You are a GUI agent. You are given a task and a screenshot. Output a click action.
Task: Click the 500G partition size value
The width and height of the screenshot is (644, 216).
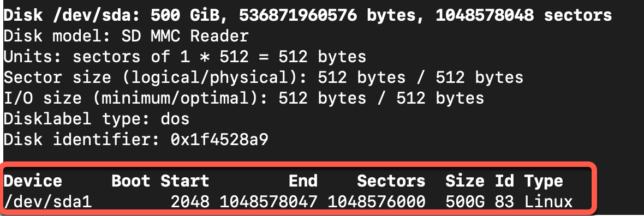coord(465,202)
